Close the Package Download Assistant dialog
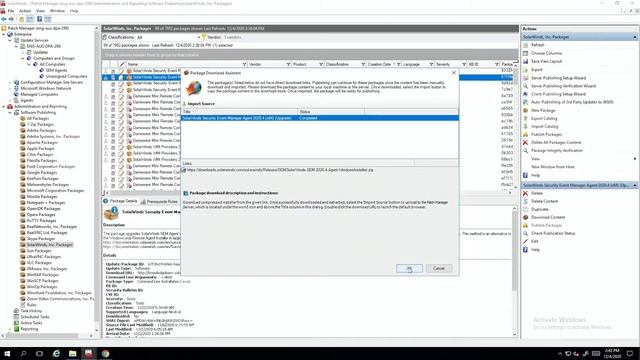The height and width of the screenshot is (360, 640). (x=453, y=73)
